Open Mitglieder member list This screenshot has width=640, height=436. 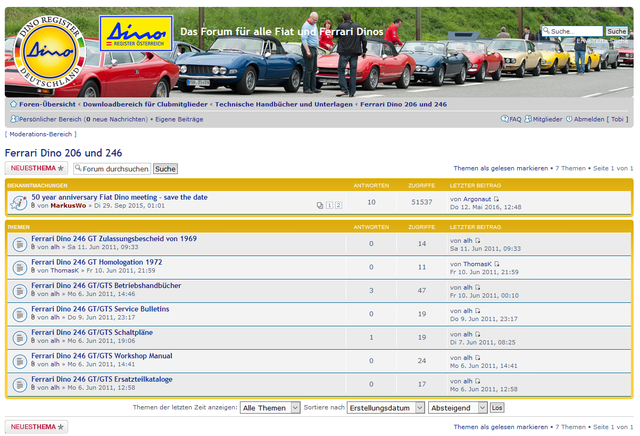coord(544,119)
